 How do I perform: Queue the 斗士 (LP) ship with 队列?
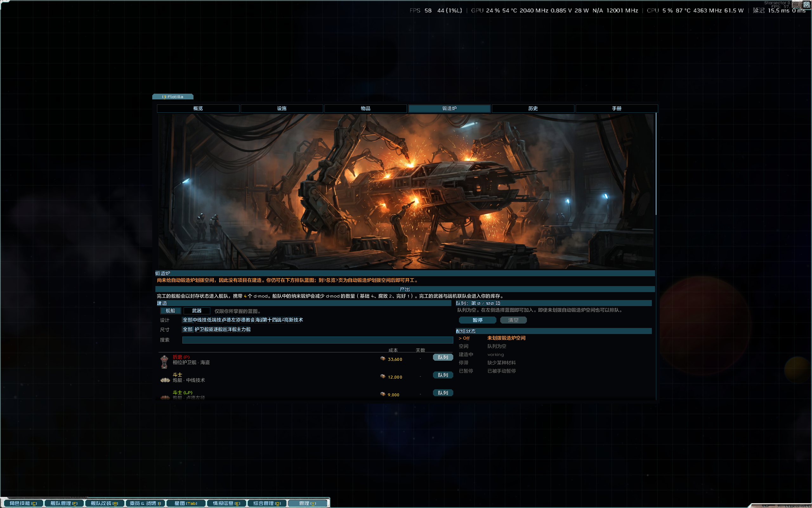[x=443, y=393]
